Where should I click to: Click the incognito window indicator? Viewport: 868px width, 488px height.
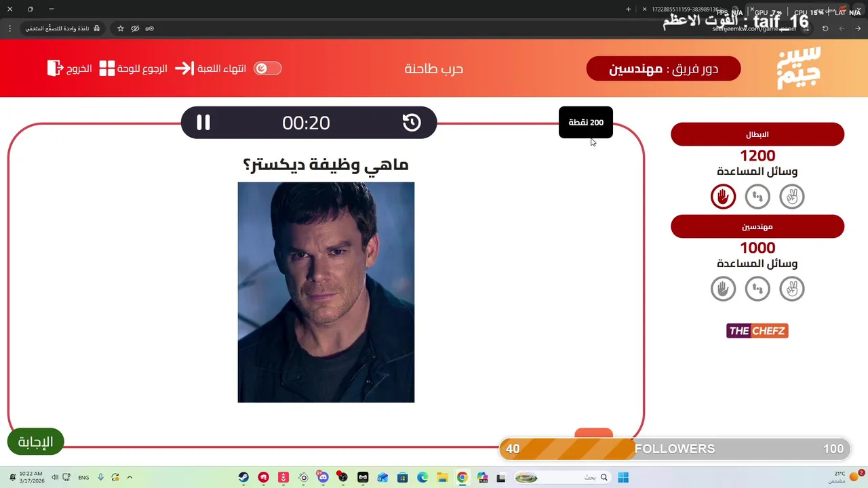click(x=62, y=28)
